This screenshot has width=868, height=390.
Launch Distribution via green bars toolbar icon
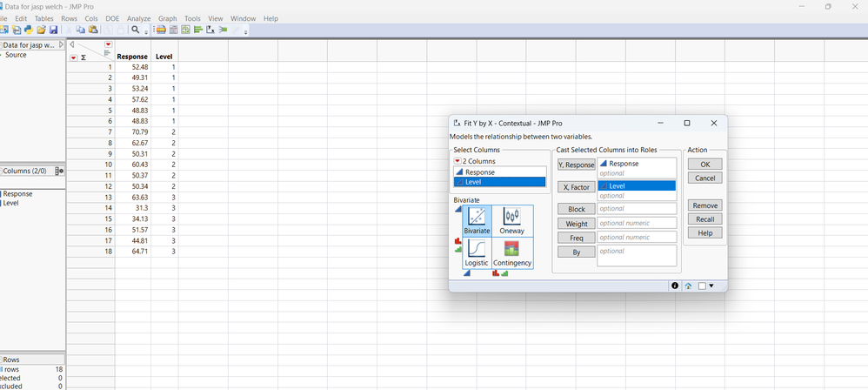[197, 30]
